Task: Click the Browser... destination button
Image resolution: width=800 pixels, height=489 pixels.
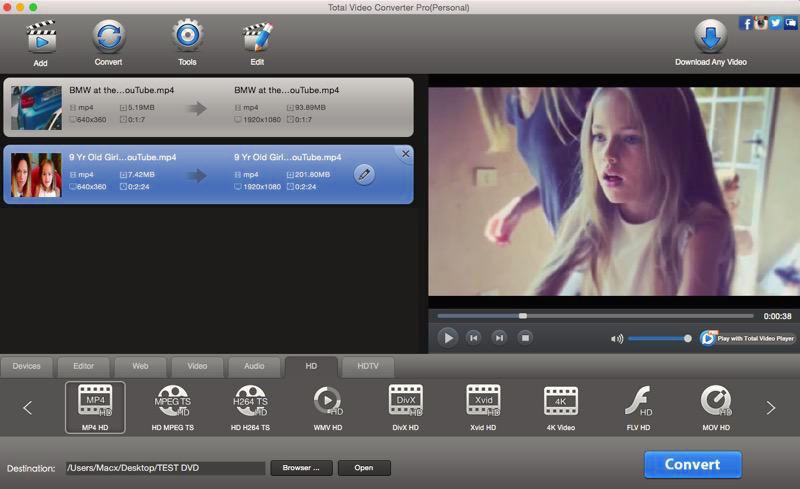Action: (x=301, y=468)
